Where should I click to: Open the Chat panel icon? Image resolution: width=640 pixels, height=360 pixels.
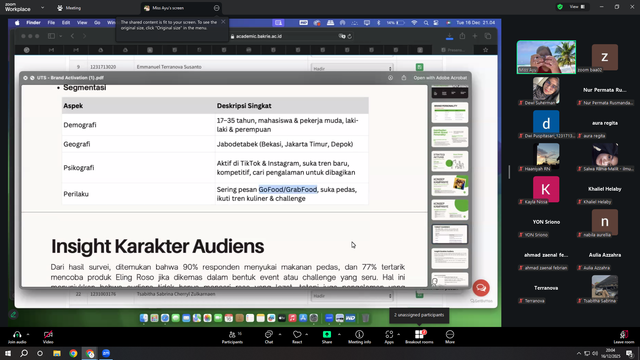click(269, 334)
